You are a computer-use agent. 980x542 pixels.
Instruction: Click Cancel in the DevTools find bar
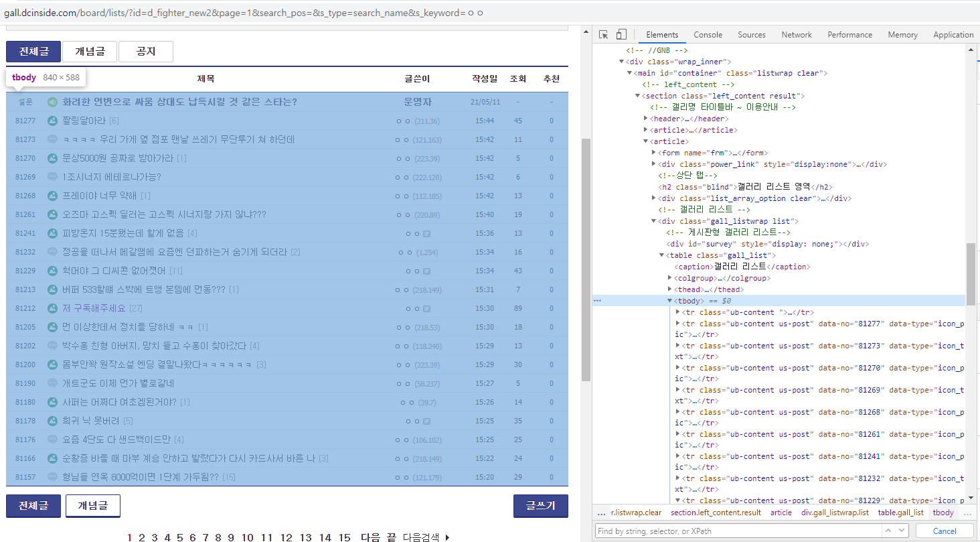coord(945,531)
